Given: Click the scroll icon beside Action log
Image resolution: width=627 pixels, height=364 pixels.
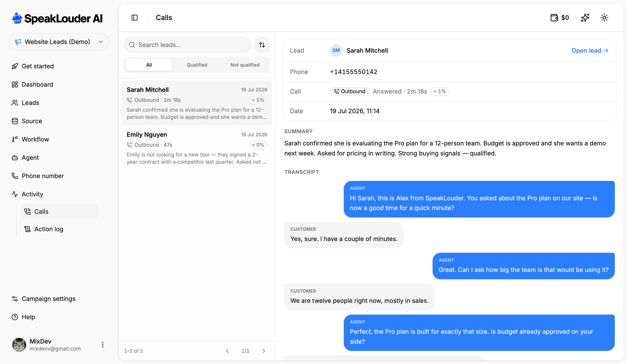Looking at the screenshot, I should click(27, 229).
